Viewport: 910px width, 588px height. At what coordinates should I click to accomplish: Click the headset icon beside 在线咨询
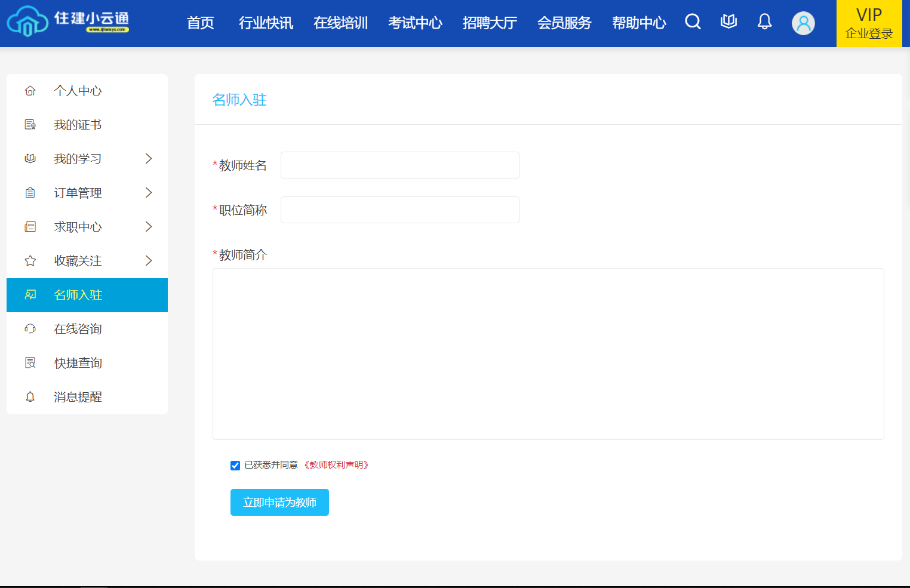[30, 329]
